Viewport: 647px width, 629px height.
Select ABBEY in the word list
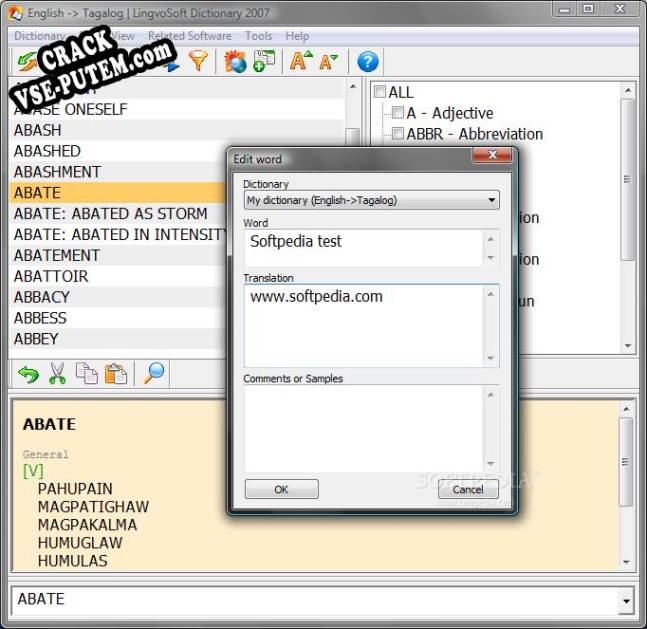pyautogui.click(x=118, y=339)
